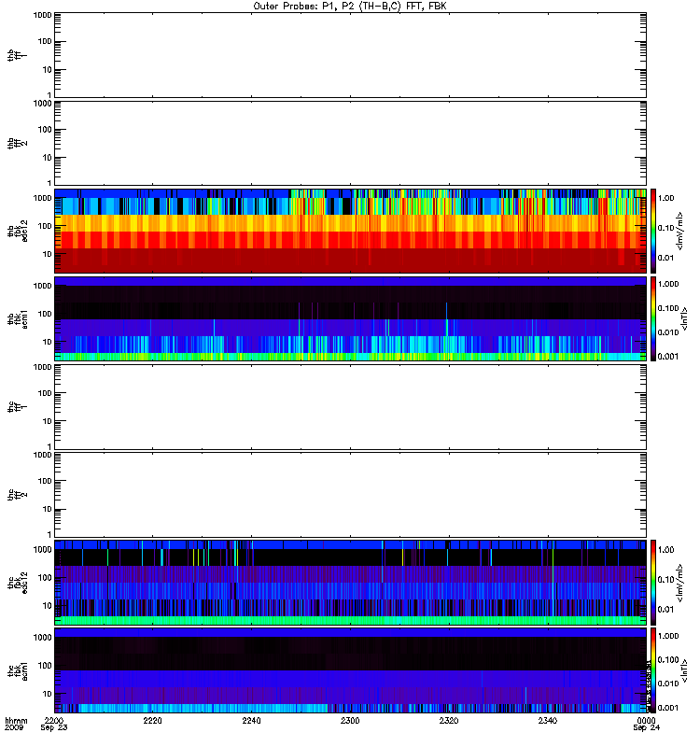700x747 pixels.
Task: Click the "thb fbk edc12" axis label
Action: [17, 231]
